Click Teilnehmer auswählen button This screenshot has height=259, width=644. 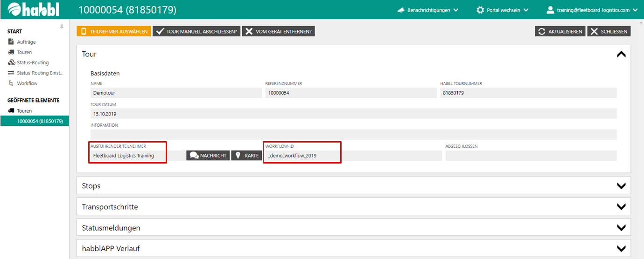(x=114, y=31)
